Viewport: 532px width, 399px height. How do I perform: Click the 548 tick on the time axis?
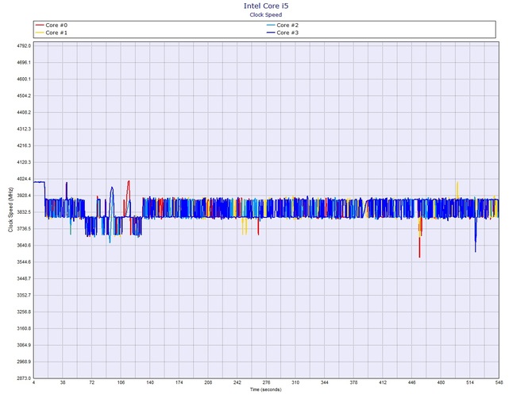(498, 384)
